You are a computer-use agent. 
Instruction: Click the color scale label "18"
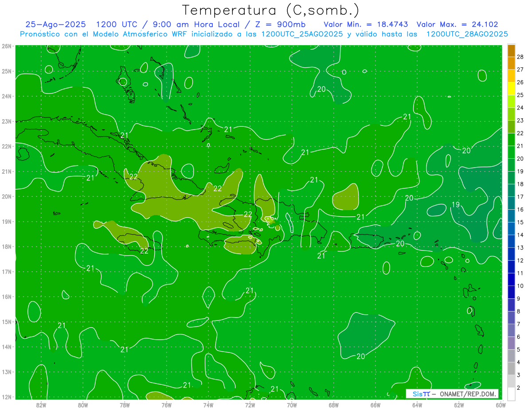pyautogui.click(x=520, y=184)
